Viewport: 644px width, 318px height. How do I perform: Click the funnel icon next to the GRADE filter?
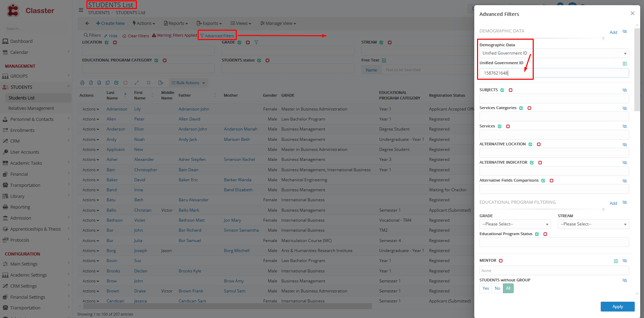(256, 42)
